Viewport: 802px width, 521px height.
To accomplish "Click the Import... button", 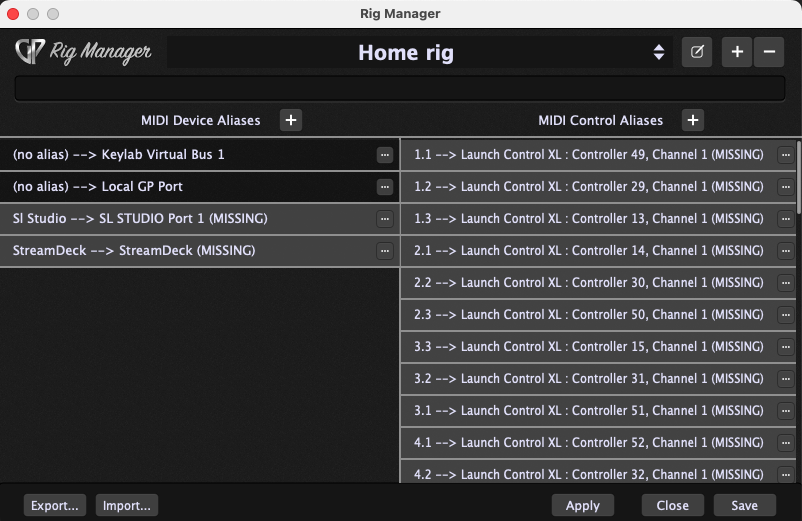I will point(127,505).
